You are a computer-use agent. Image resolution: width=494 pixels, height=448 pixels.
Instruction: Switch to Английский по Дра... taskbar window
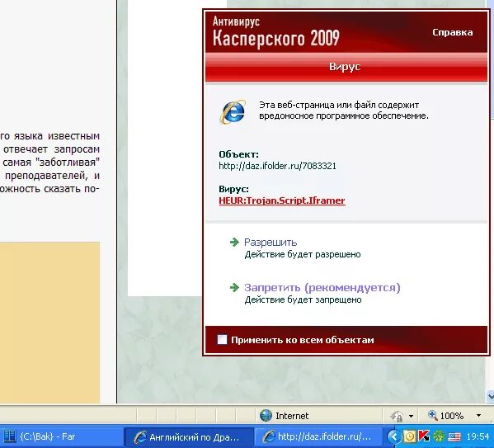click(190, 437)
